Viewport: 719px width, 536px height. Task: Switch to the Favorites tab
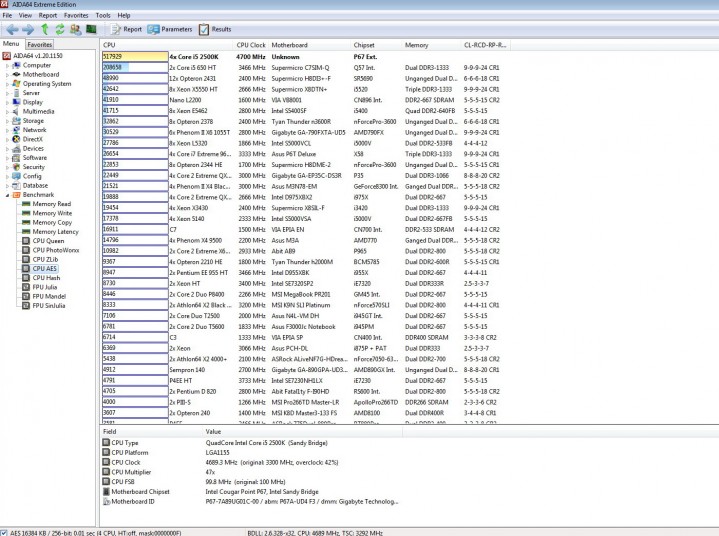(39, 44)
